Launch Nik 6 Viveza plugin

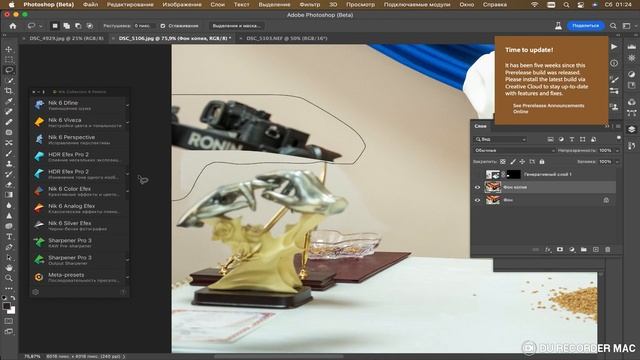(x=80, y=122)
